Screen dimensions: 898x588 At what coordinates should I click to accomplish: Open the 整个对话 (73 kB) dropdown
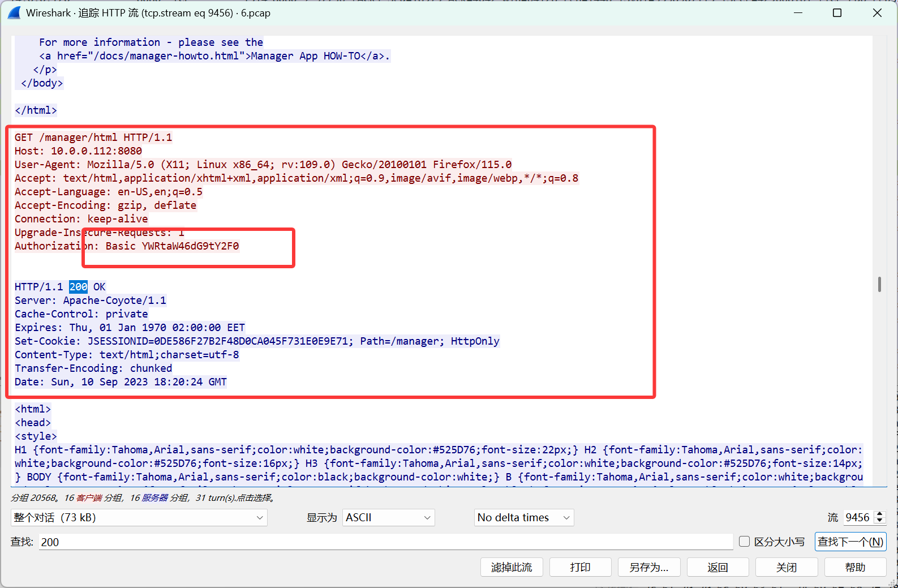(x=139, y=517)
